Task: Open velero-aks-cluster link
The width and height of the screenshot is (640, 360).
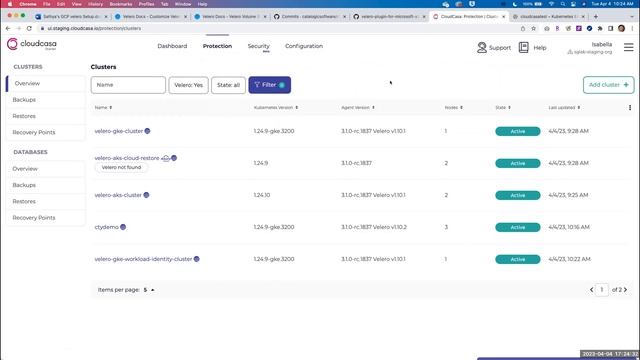Action: [x=118, y=195]
